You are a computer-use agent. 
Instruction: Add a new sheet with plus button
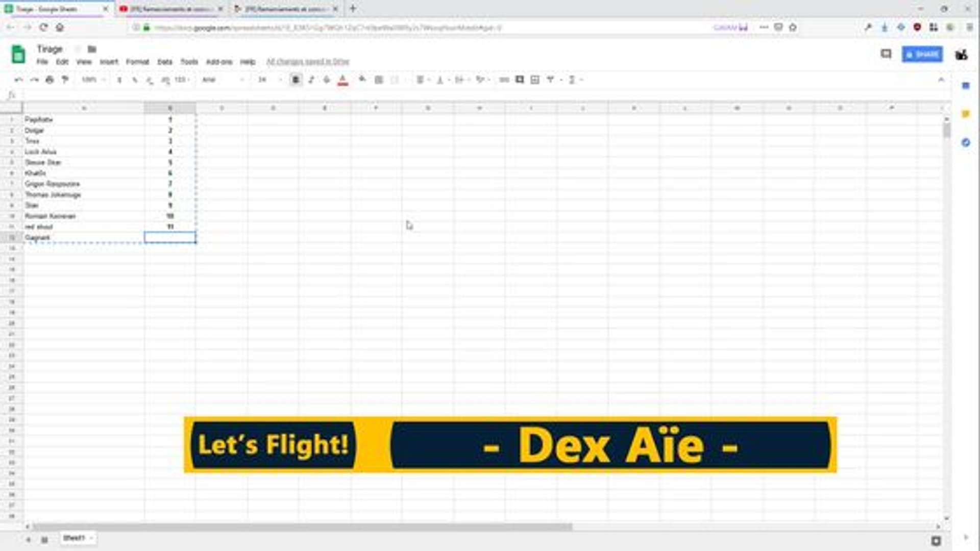click(29, 539)
